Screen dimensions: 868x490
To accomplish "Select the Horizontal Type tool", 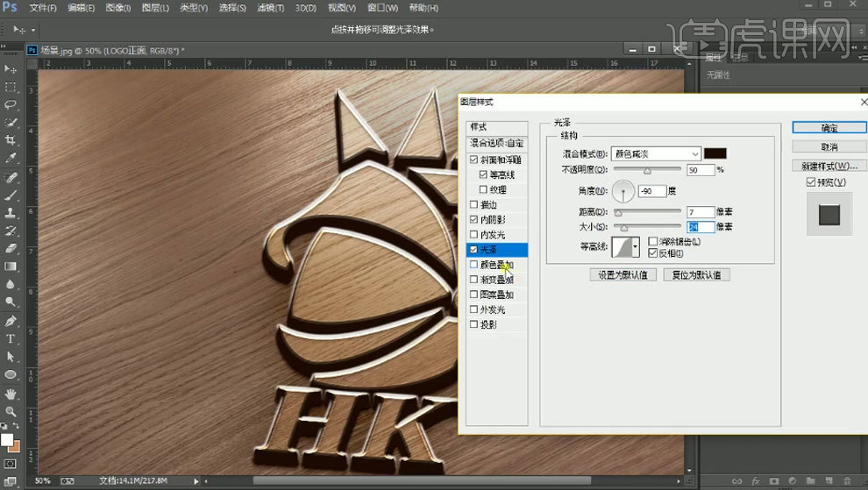I will point(10,339).
